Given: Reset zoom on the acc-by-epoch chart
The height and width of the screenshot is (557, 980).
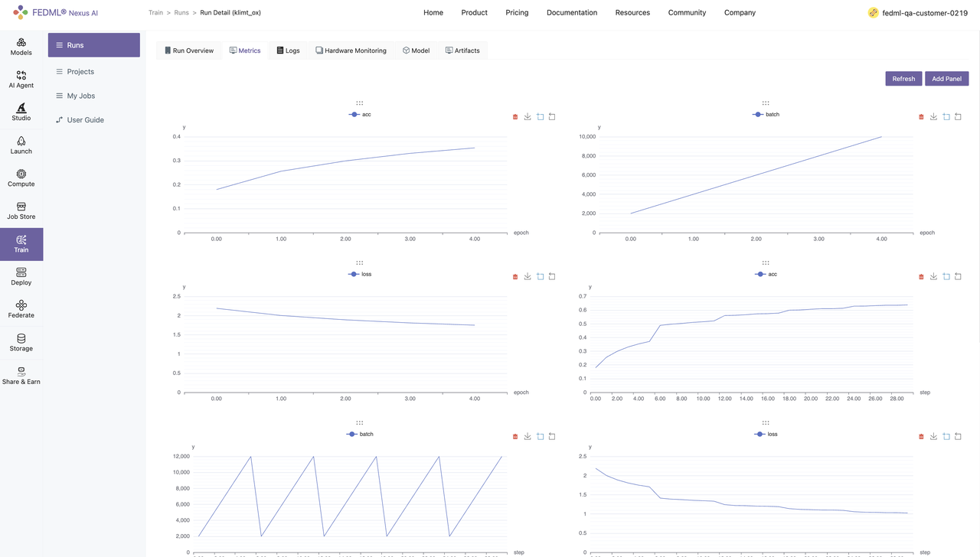Looking at the screenshot, I should [x=552, y=117].
